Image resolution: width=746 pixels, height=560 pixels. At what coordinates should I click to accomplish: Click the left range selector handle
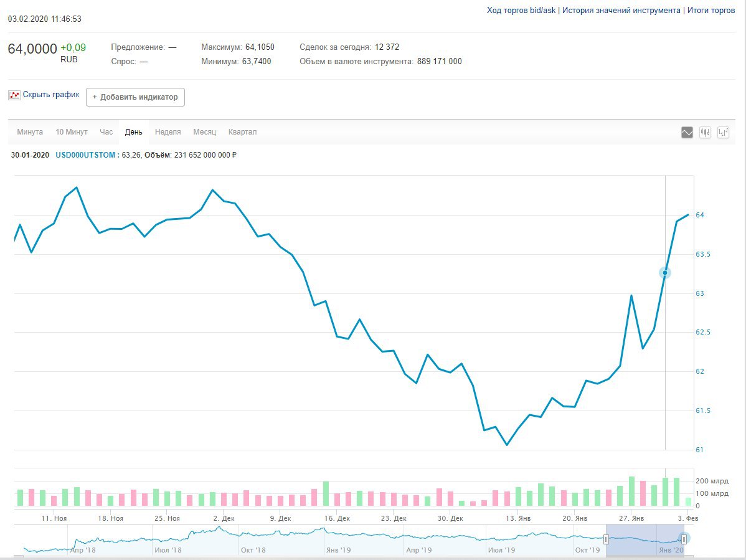click(606, 539)
